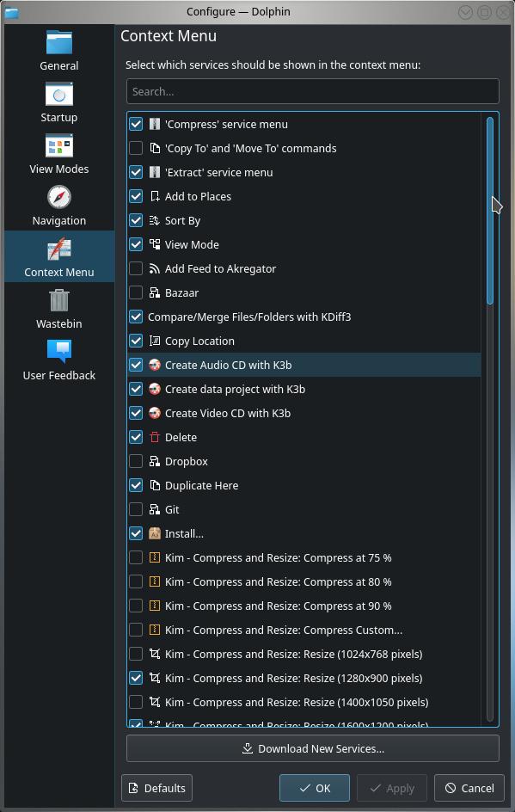
Task: Select the Copy Location row text
Action: (x=199, y=341)
